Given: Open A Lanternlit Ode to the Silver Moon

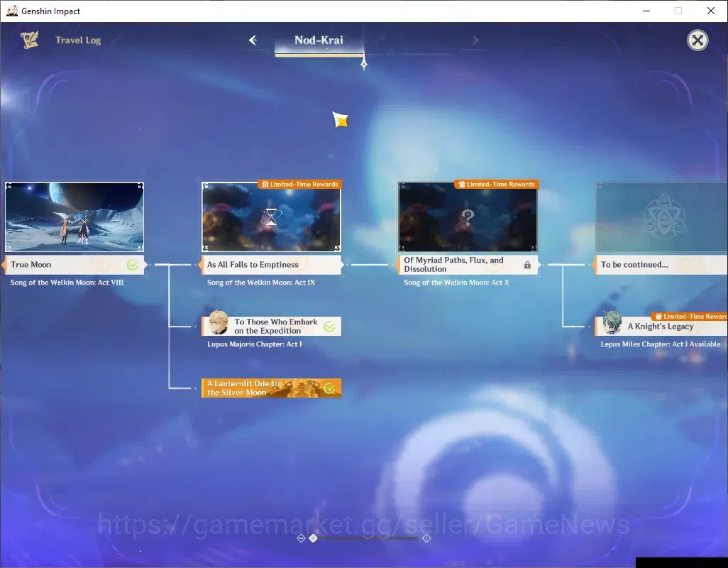Looking at the screenshot, I should 271,388.
